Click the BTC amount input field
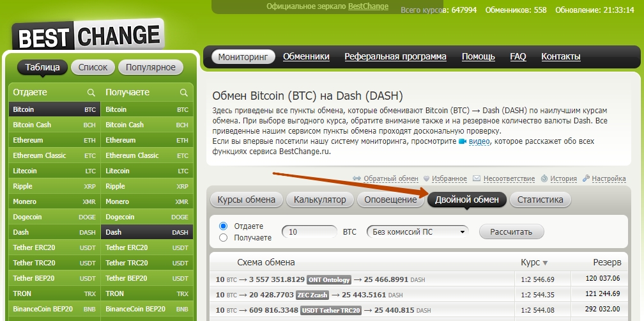The width and height of the screenshot is (644, 321). pos(309,232)
